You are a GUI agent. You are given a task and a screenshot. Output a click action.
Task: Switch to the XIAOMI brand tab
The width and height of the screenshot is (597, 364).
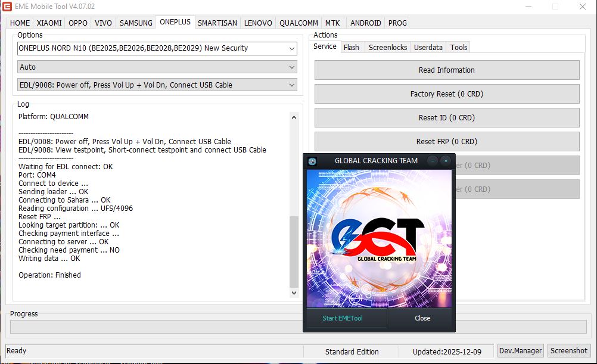coord(49,23)
